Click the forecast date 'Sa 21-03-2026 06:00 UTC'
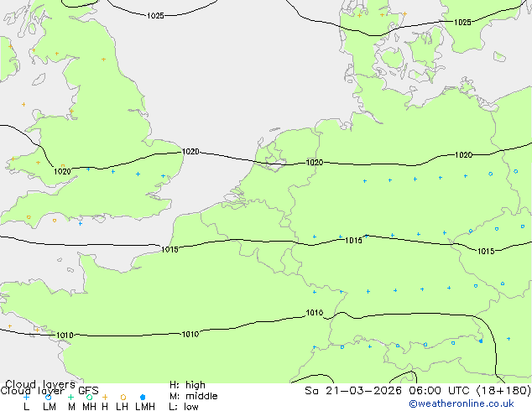The image size is (532, 411). pos(389,391)
